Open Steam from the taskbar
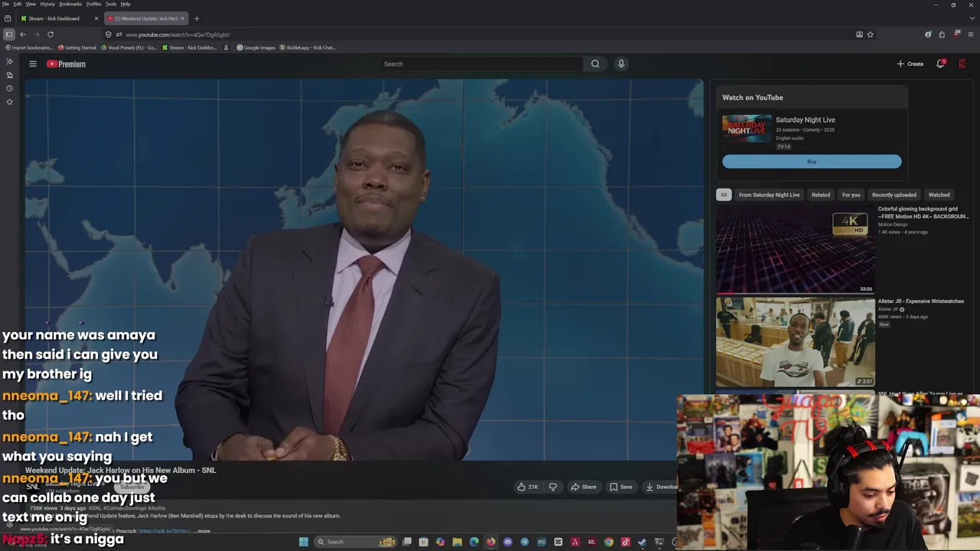Screen dimensions: 980x551 pos(642,542)
